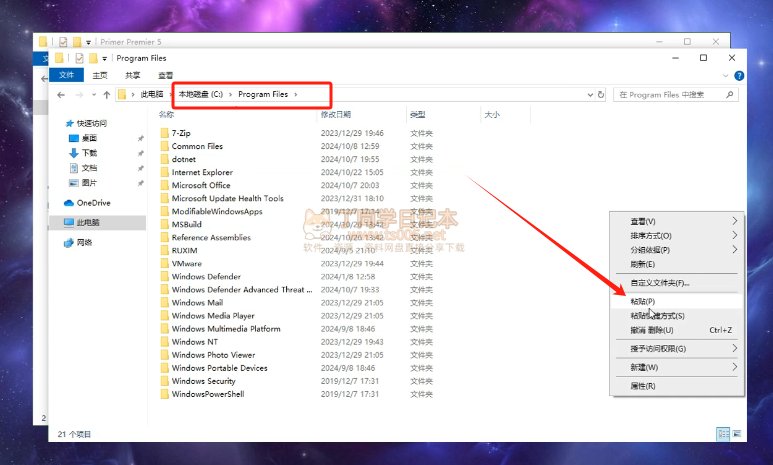Open 下载 in quick access

point(89,153)
